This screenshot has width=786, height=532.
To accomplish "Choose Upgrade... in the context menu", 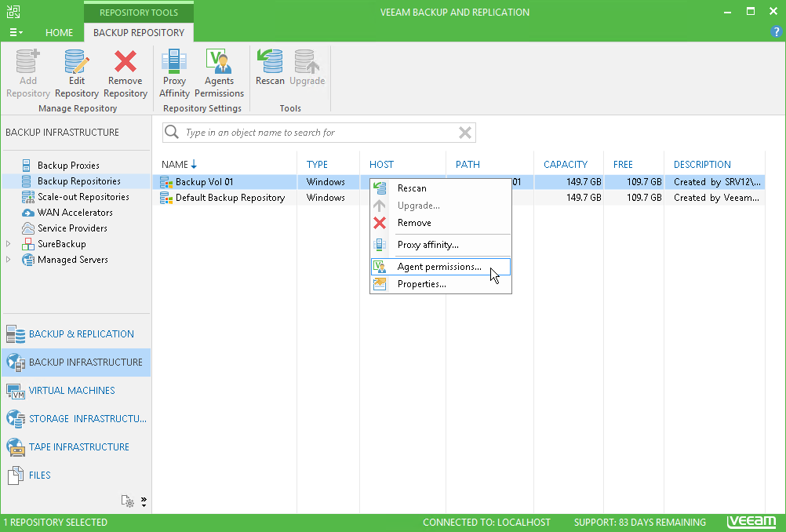I will [x=441, y=206].
